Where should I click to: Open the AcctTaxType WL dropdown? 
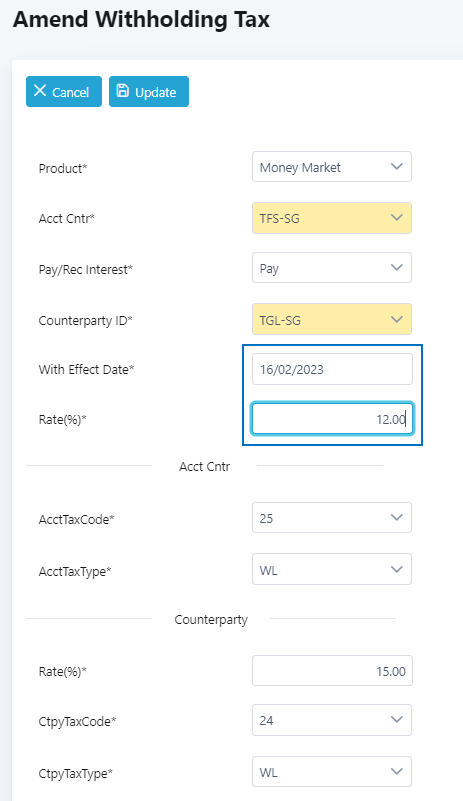[x=332, y=569]
